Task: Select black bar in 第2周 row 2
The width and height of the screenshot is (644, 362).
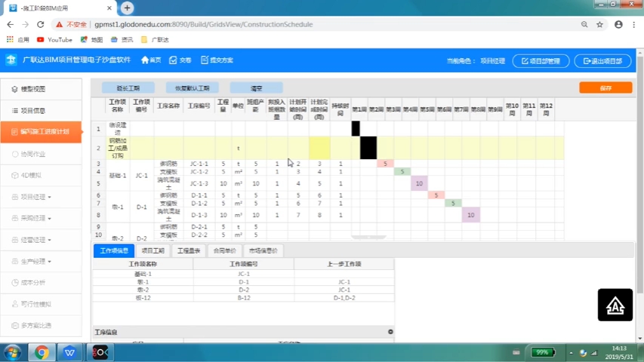Action: click(x=368, y=148)
